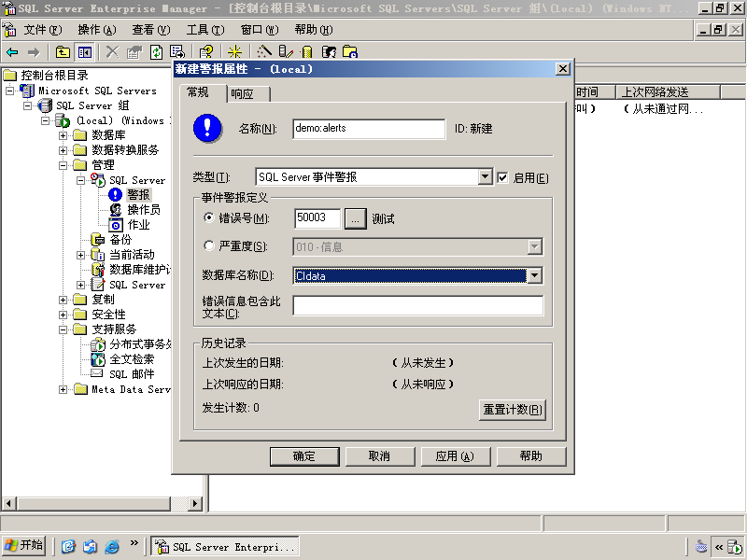The height and width of the screenshot is (560, 747).
Task: Click the Back arrow toolbar icon
Action: pos(12,52)
